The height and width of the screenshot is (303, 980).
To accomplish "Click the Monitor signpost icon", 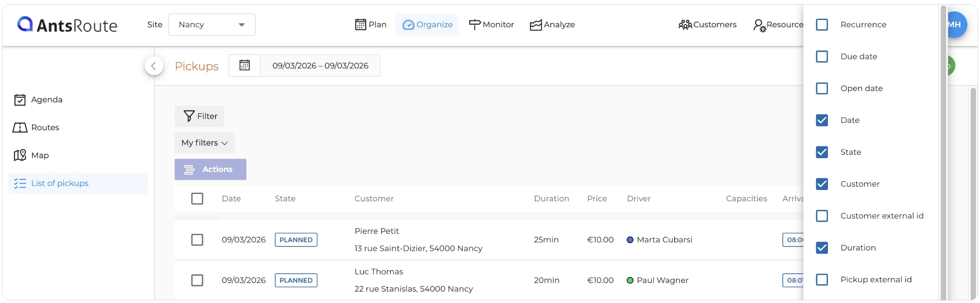I will tap(475, 25).
